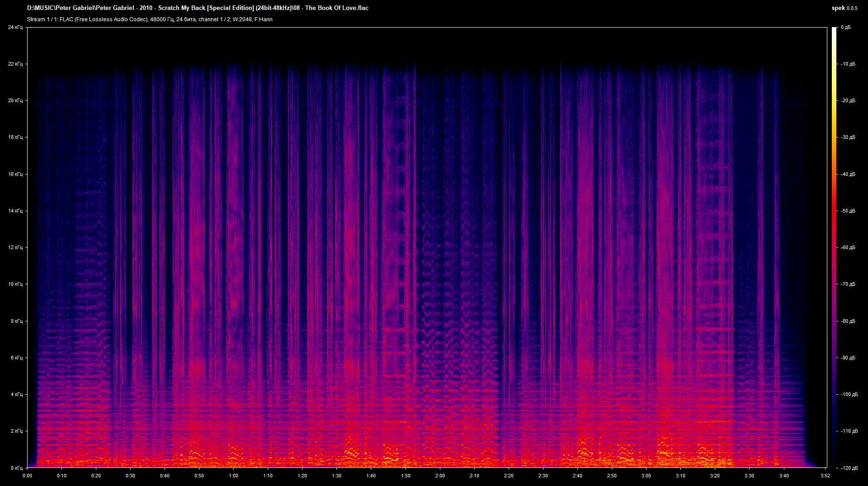Screen dimensions: 868x486
Task: Click the 0 кГц frequency axis label
Action: coord(16,468)
